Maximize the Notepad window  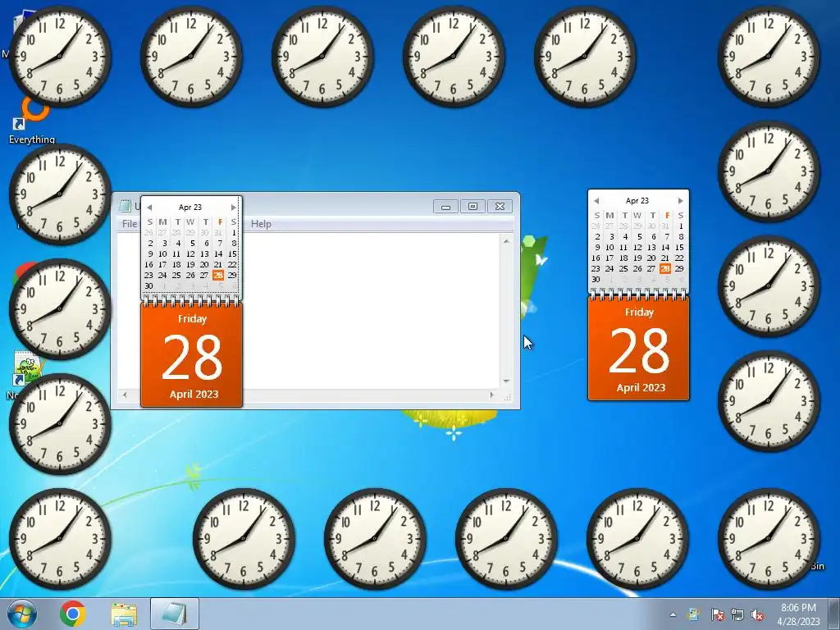click(x=472, y=206)
